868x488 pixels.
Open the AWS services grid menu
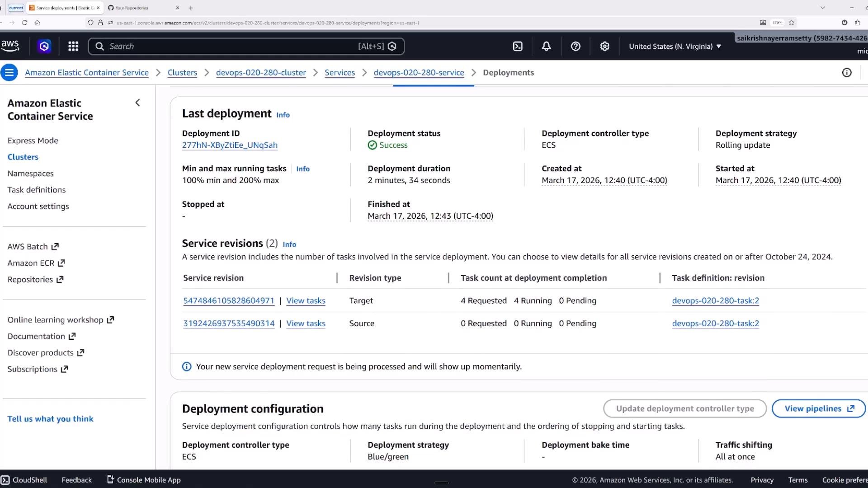pyautogui.click(x=73, y=46)
